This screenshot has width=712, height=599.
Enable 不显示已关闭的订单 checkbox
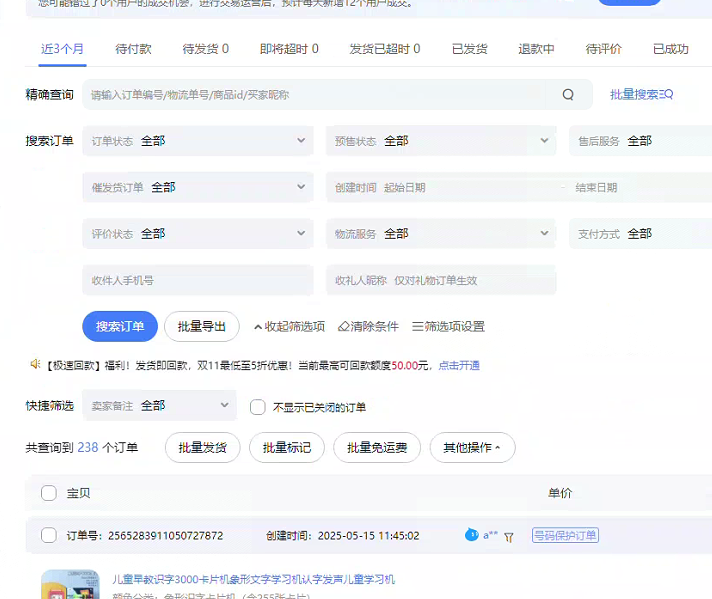pos(257,407)
